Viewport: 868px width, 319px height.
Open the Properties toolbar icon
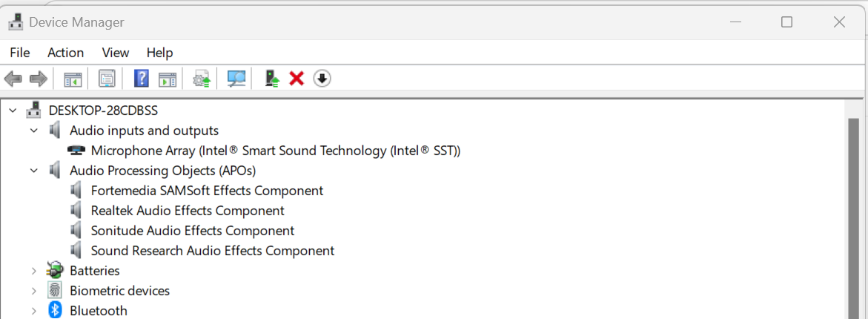pyautogui.click(x=107, y=78)
